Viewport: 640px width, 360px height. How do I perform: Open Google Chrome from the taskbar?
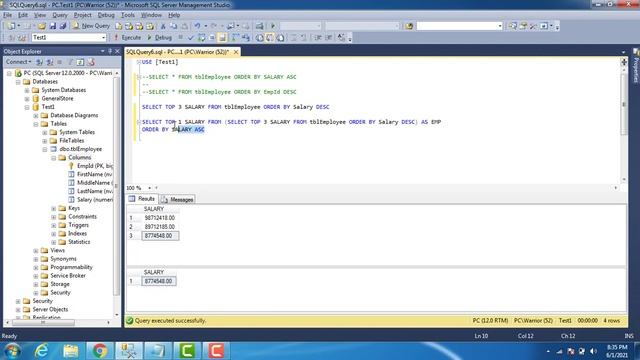(x=100, y=351)
